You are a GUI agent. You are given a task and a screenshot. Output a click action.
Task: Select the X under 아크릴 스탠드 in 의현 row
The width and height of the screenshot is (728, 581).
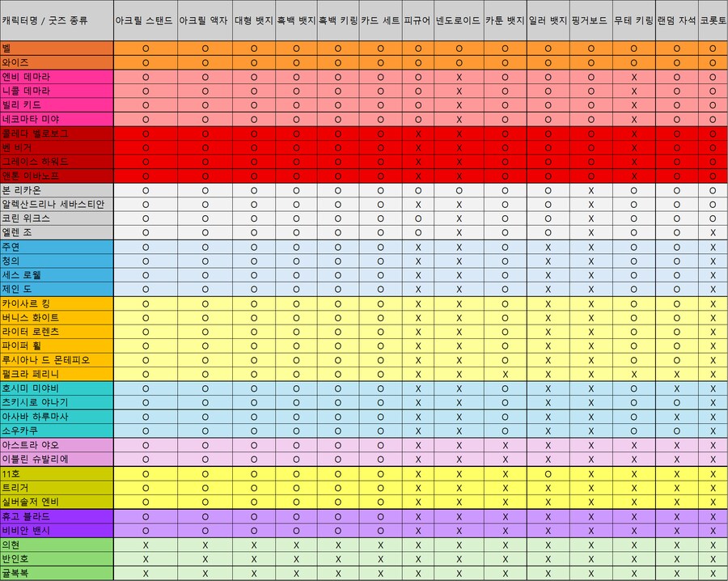pos(146,545)
